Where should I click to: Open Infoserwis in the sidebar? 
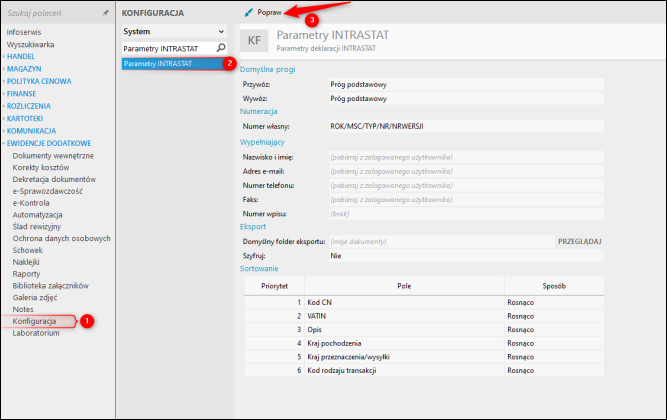24,32
